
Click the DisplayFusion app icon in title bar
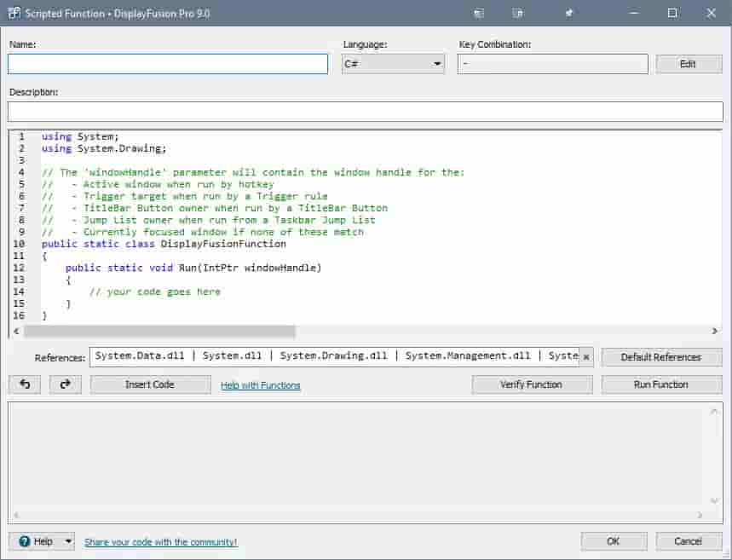pyautogui.click(x=14, y=14)
